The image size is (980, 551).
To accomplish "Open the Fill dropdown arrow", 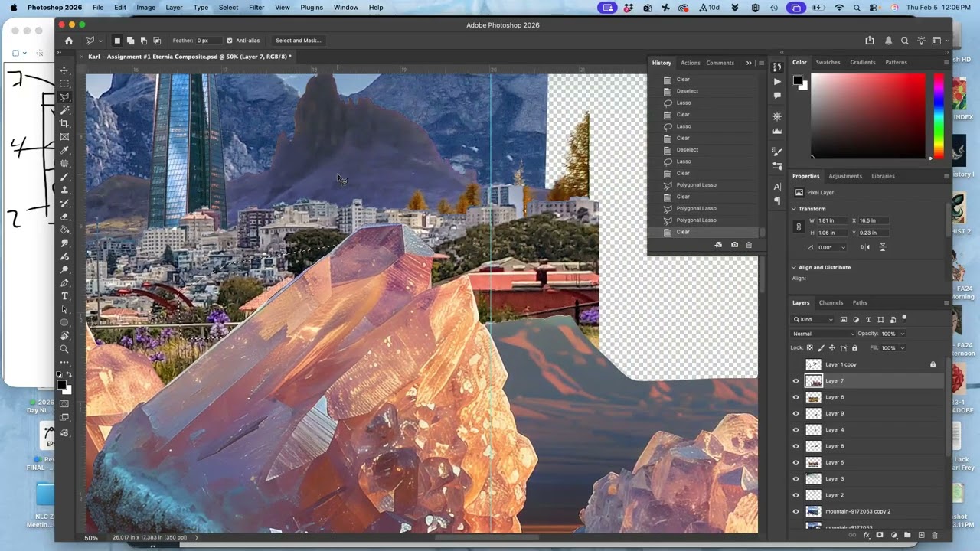I will coord(902,348).
